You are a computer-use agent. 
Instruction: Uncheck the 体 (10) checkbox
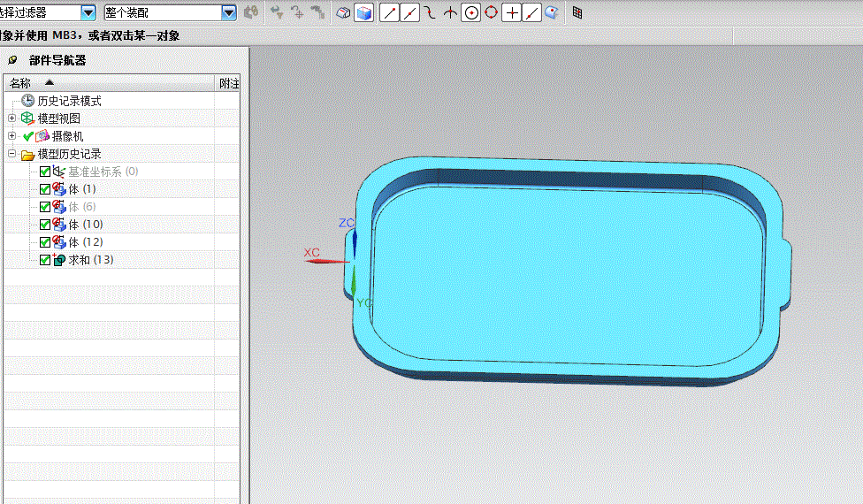(x=45, y=225)
